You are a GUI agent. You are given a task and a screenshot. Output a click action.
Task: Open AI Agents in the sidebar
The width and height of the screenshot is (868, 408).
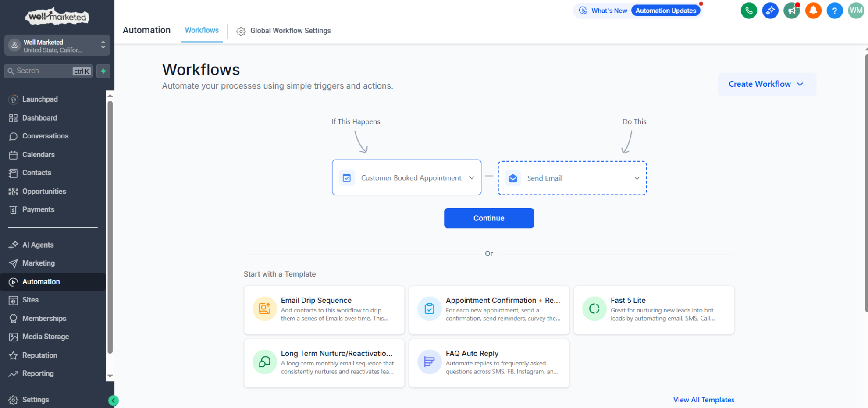[38, 245]
